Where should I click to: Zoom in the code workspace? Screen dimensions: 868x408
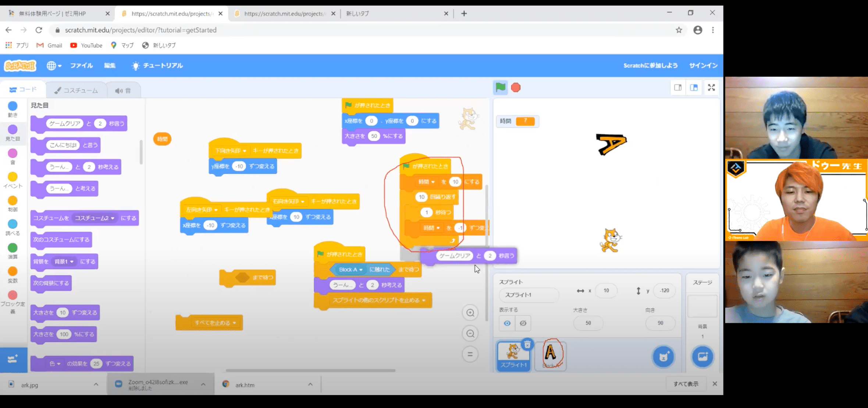pyautogui.click(x=470, y=313)
